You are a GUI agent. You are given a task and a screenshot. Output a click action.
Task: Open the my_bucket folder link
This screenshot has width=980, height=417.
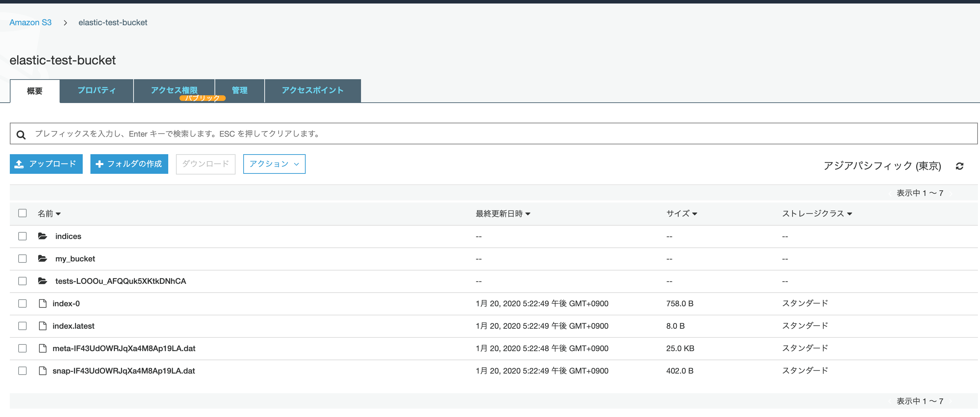click(75, 259)
